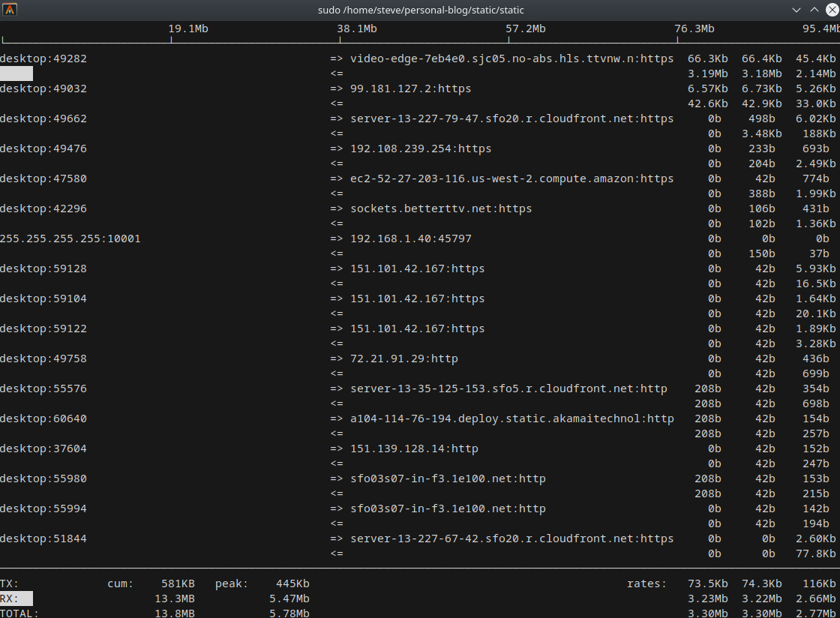The width and height of the screenshot is (840, 618).
Task: Click the 5.47Mb peak RX value
Action: tap(289, 598)
